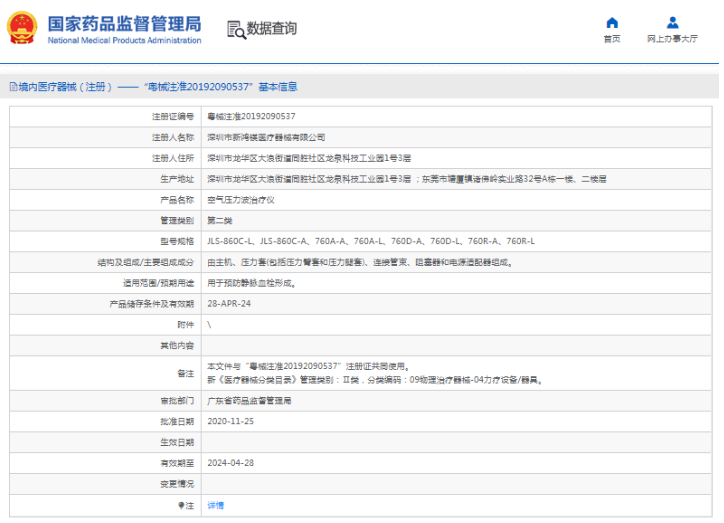Click 注册人名称 value 深圳市新鸿镁医疗器械有限公司

266,137
